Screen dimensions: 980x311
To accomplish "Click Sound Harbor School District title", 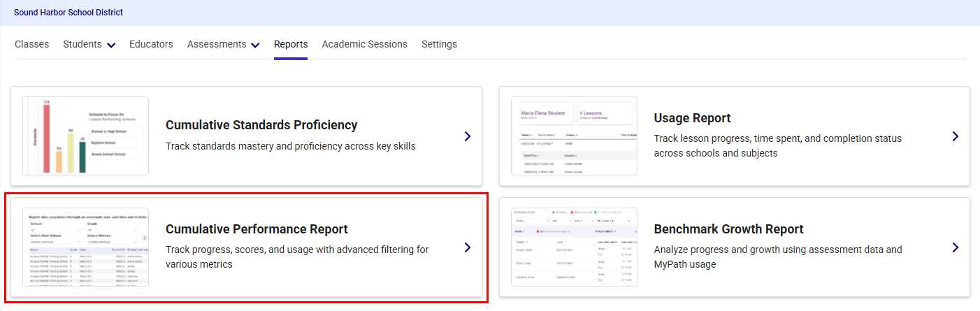I will click(68, 13).
